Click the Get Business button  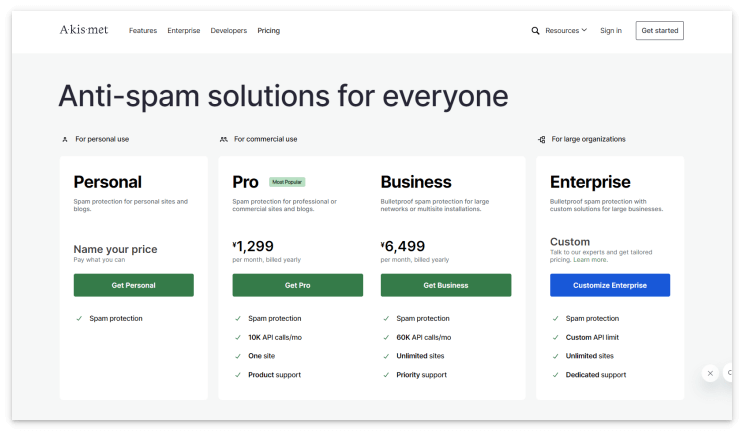coord(446,285)
